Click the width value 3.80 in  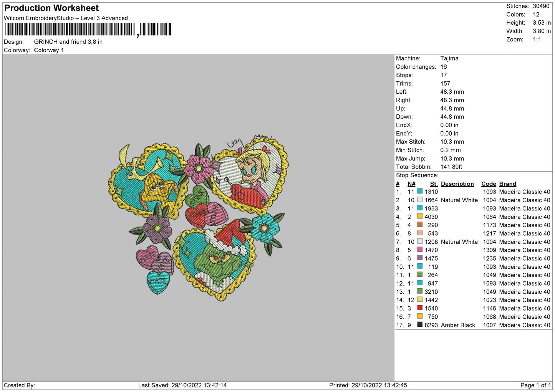coord(542,31)
